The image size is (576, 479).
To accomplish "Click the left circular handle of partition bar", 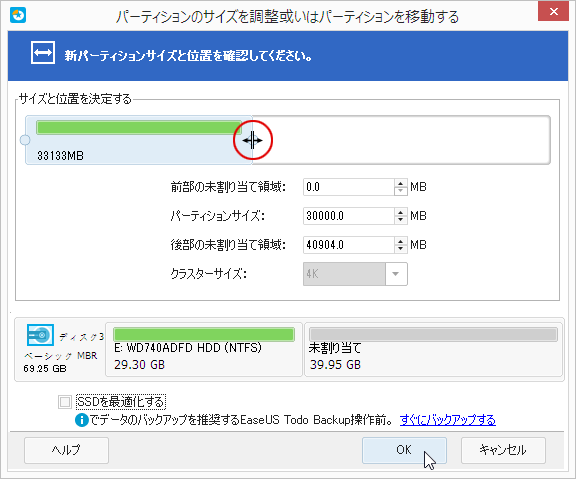I will tap(25, 140).
